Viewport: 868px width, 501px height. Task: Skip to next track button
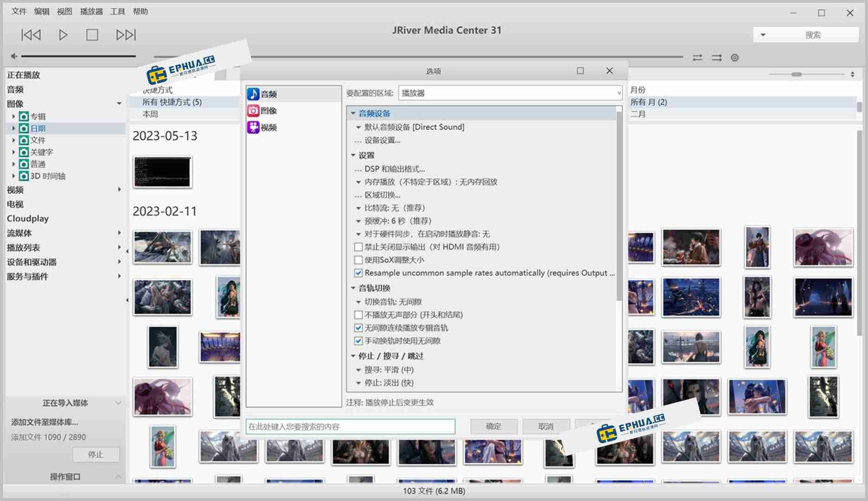tap(126, 35)
